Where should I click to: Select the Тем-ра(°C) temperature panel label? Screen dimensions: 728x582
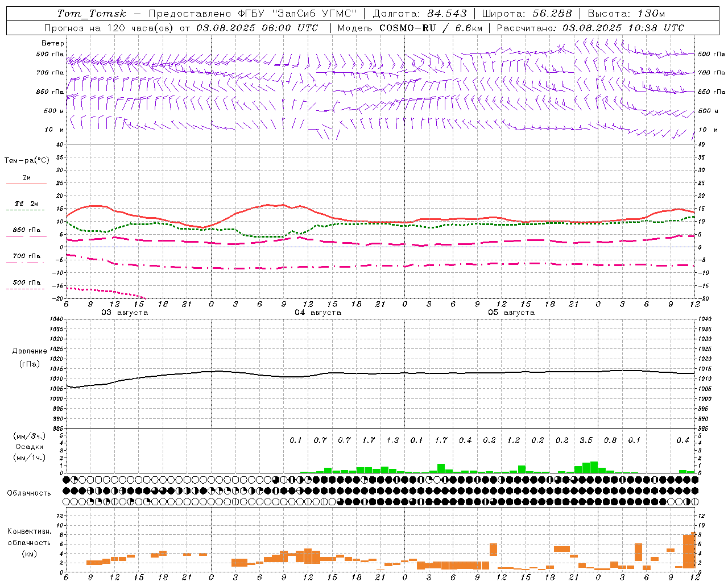27,161
